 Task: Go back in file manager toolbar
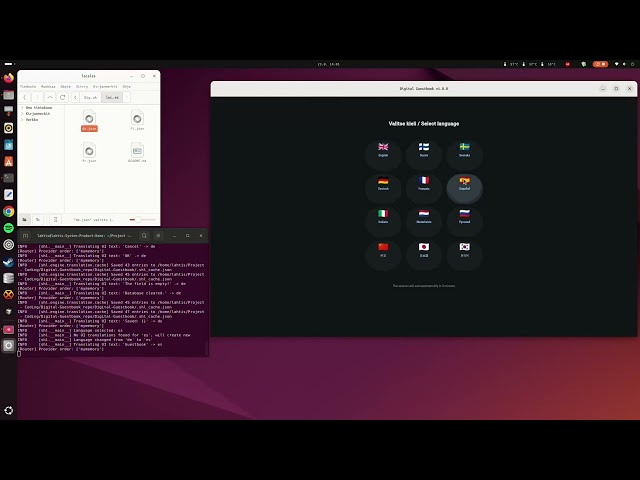(x=24, y=97)
